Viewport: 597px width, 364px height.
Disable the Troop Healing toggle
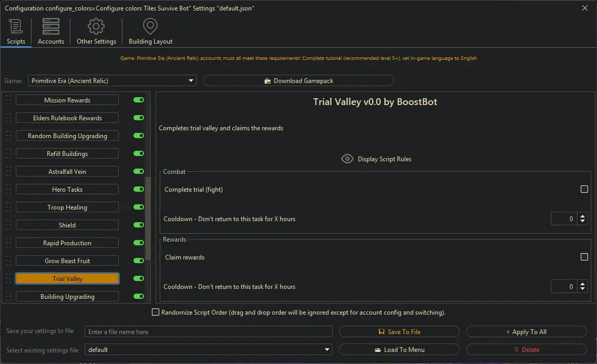pyautogui.click(x=139, y=207)
